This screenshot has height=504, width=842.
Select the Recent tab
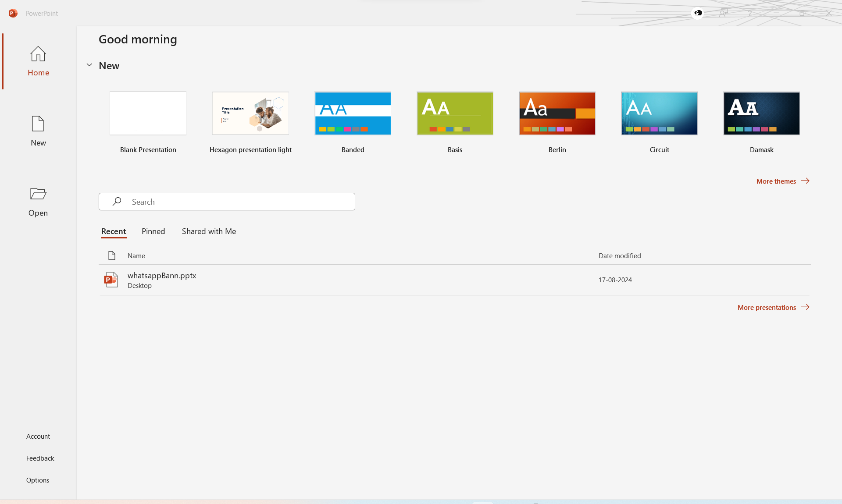[114, 231]
